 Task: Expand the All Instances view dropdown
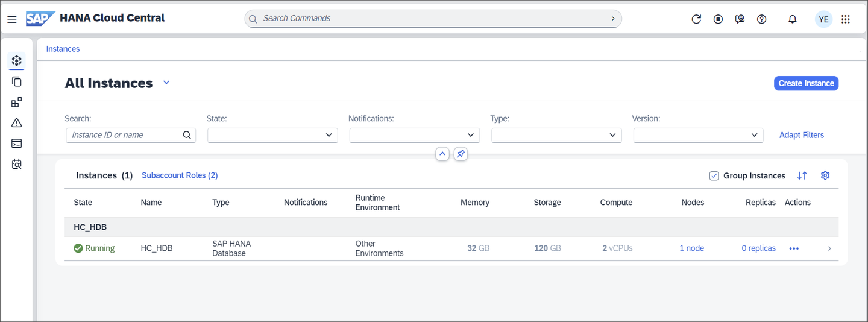pyautogui.click(x=167, y=83)
